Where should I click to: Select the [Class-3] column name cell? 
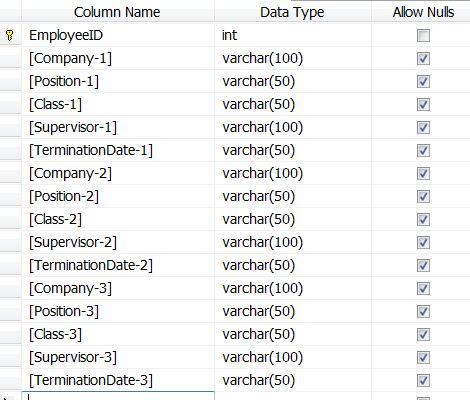pos(118,334)
